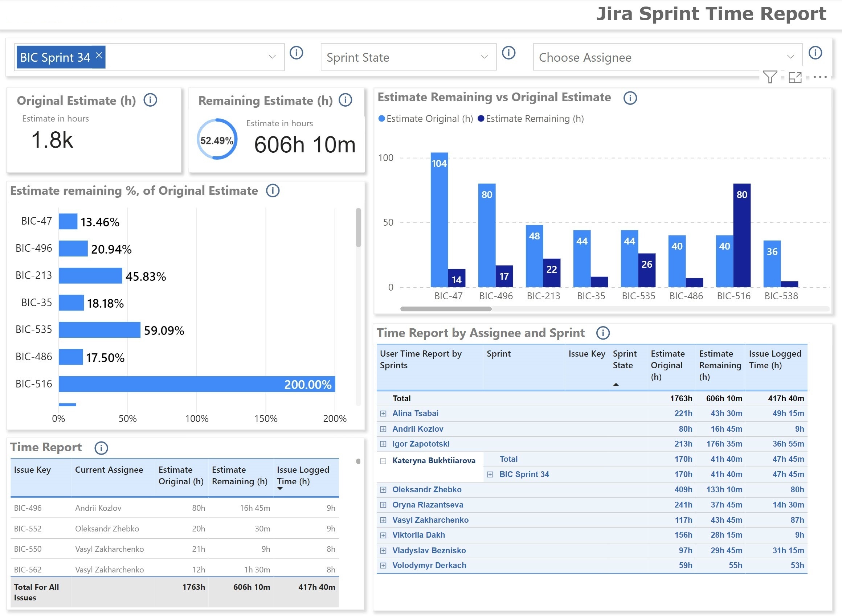Image resolution: width=842 pixels, height=616 pixels.
Task: Expand BIC Sprint 34 sub-row
Action: pos(490,474)
